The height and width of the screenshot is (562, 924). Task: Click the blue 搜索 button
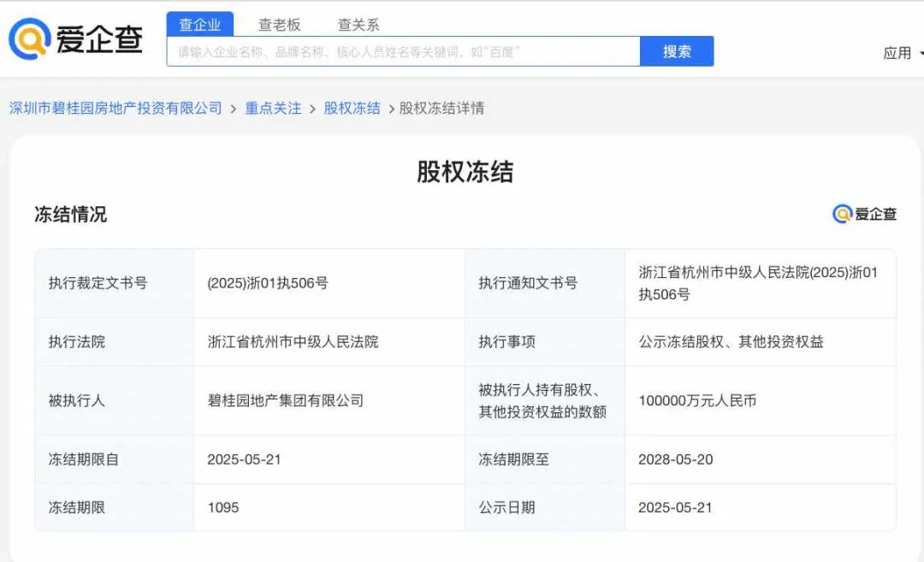[x=677, y=51]
